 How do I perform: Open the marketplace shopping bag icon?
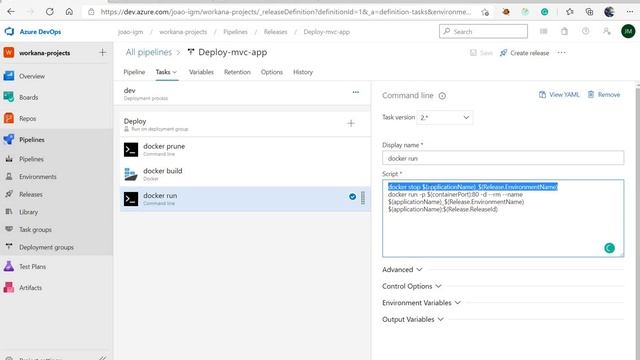pos(564,31)
